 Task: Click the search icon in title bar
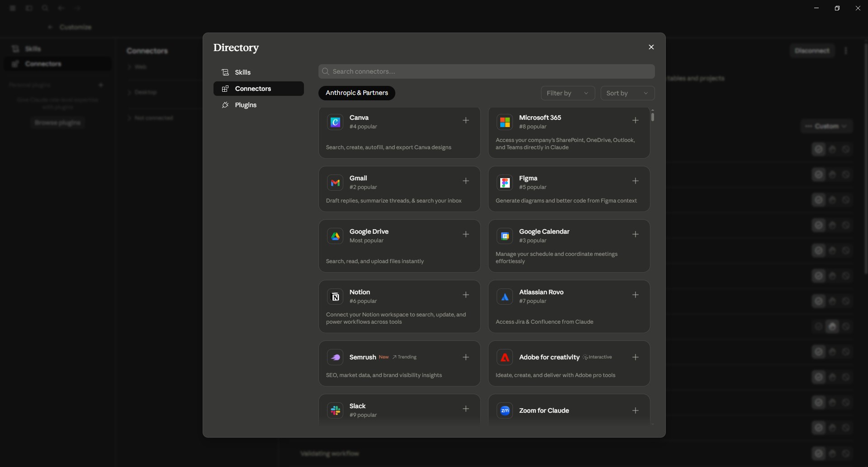coord(45,8)
